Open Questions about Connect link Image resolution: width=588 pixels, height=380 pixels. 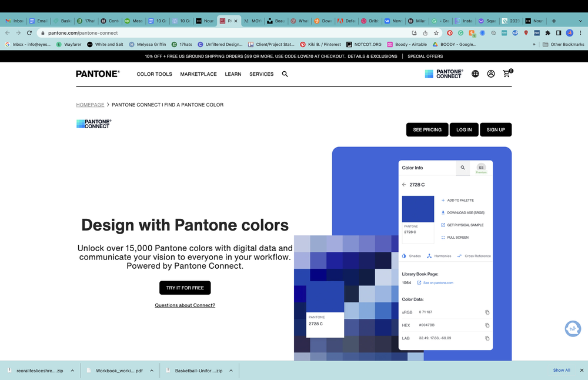(x=185, y=305)
